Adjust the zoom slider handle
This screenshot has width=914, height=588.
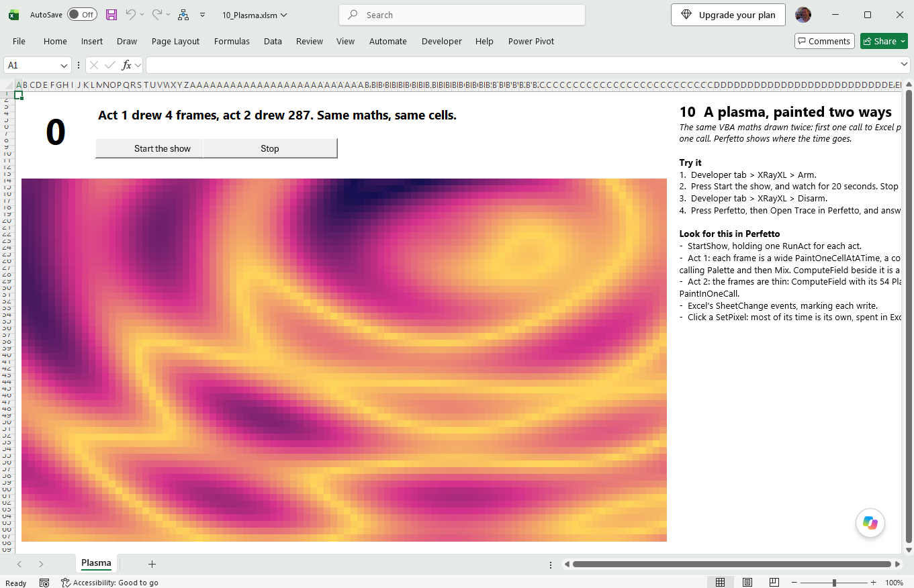click(834, 583)
